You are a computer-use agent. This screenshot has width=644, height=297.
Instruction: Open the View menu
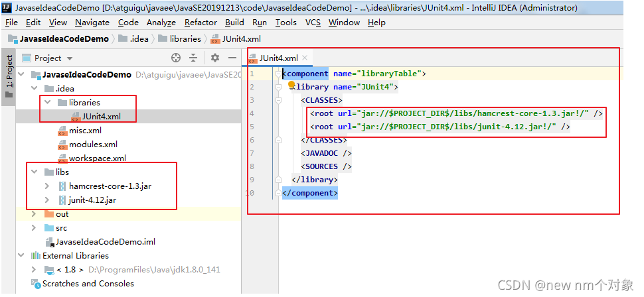[58, 23]
